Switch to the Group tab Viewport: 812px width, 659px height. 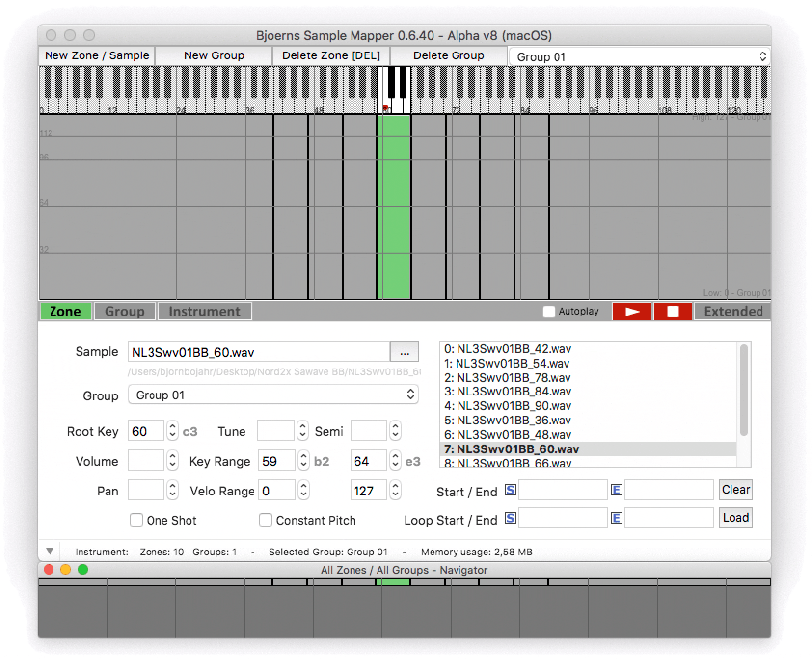pos(125,311)
